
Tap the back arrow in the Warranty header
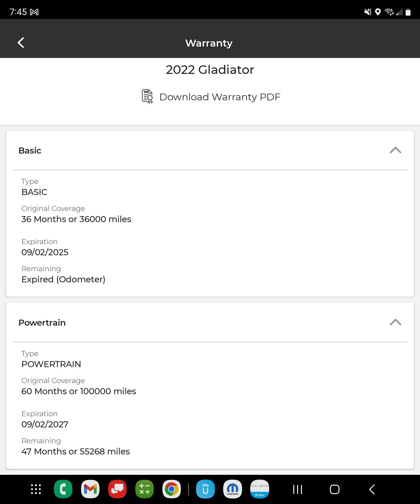point(21,43)
